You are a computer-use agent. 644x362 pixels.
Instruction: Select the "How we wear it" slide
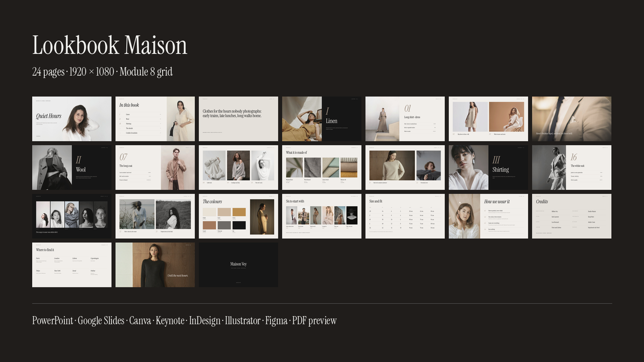tap(488, 216)
